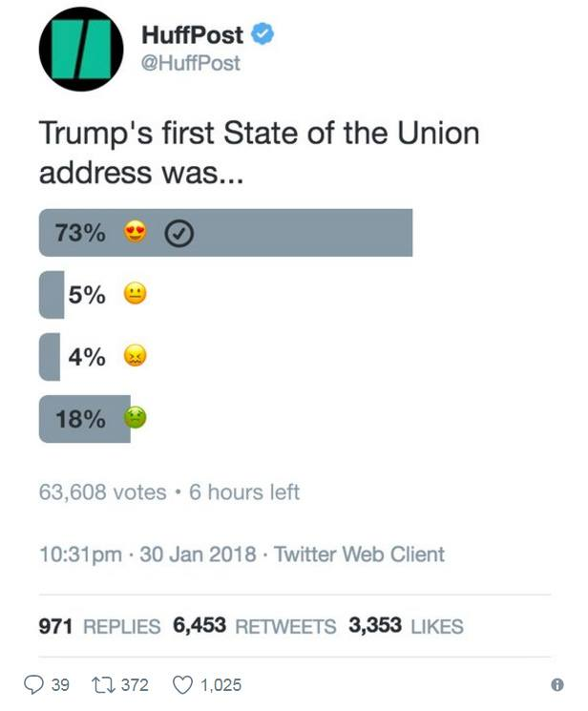Click the blue verified badge icon
The width and height of the screenshot is (588, 711).
pyautogui.click(x=262, y=34)
